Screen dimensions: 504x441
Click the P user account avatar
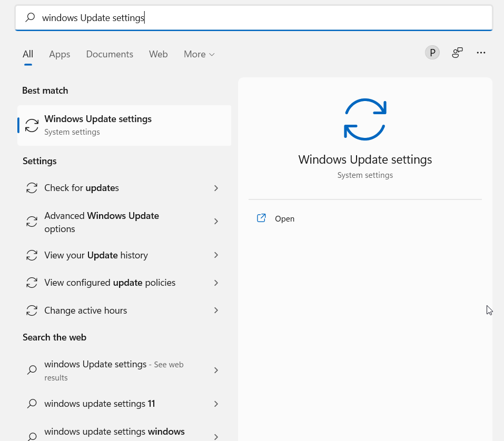[432, 52]
